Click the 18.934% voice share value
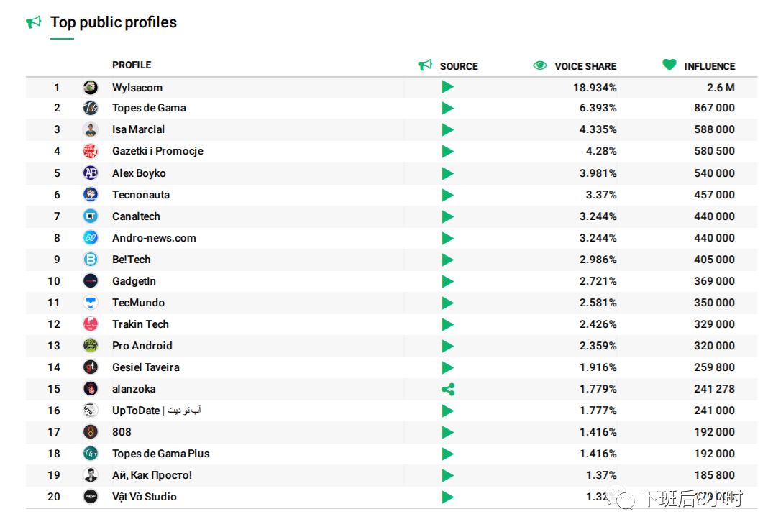Screen dimensions: 768x532 point(595,88)
